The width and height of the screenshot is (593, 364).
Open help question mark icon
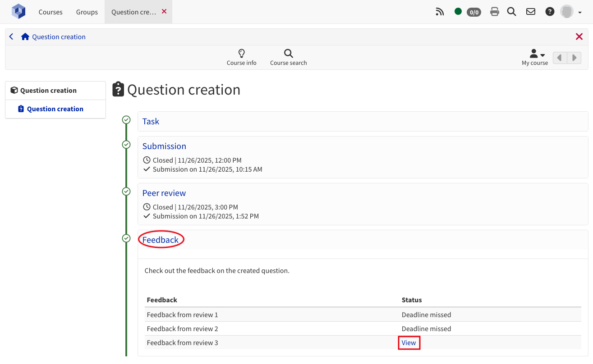click(x=550, y=12)
